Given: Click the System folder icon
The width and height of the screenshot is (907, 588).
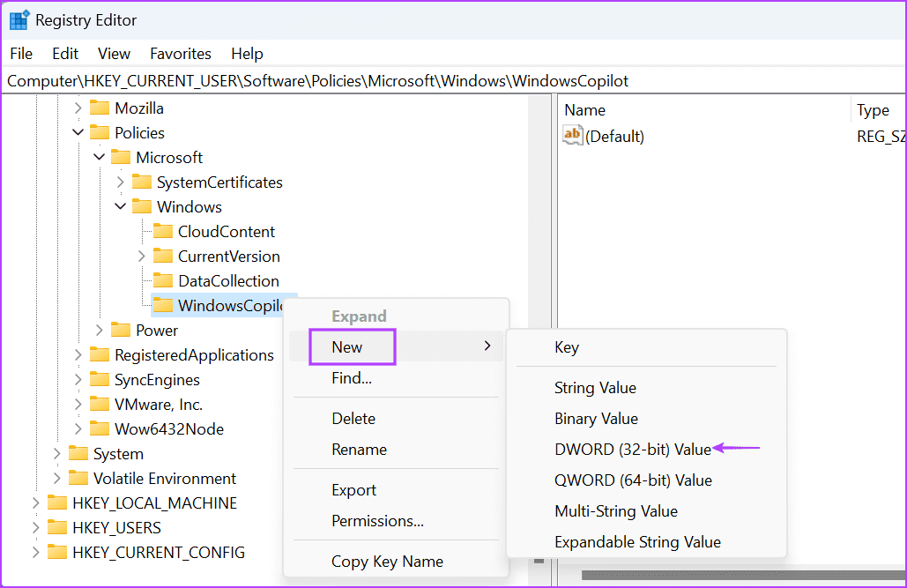Looking at the screenshot, I should (78, 454).
